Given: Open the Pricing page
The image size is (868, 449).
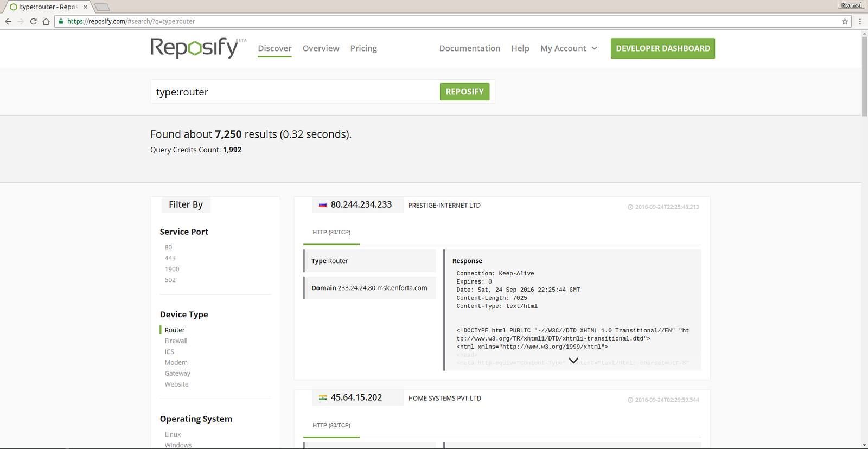Looking at the screenshot, I should pyautogui.click(x=363, y=48).
